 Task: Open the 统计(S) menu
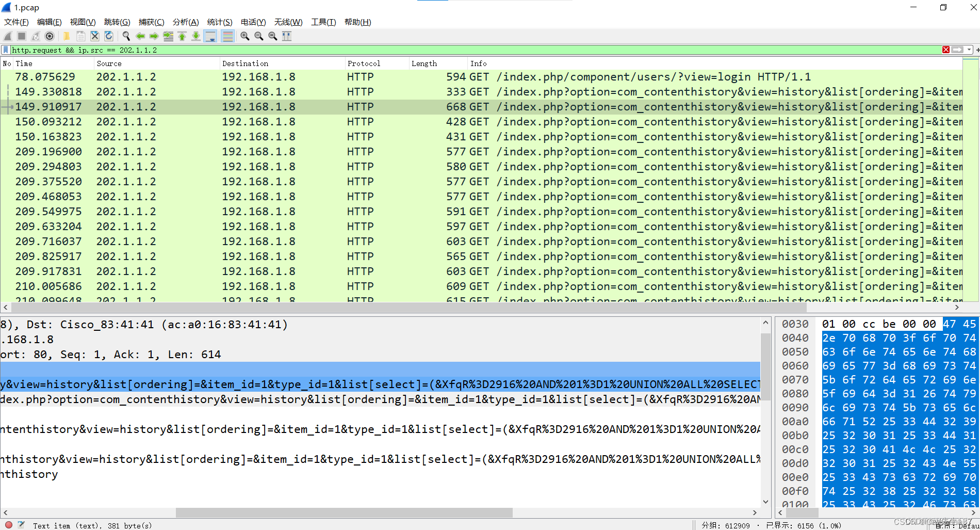(x=219, y=22)
